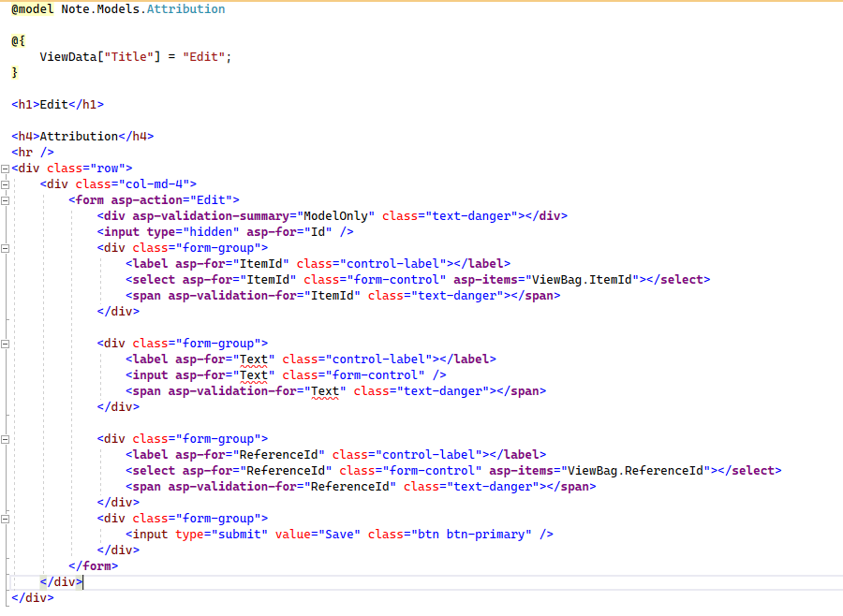Click the value="Save" attribute
This screenshot has height=616, width=843.
(318, 535)
